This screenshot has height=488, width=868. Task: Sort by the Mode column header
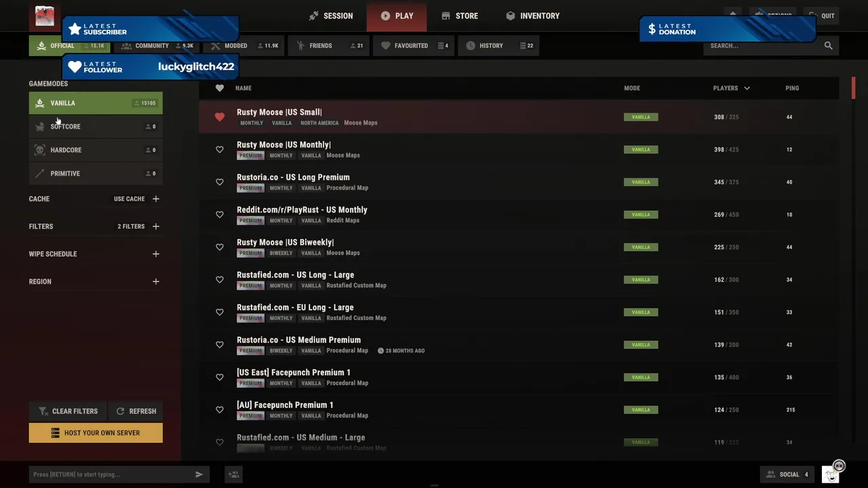(x=632, y=88)
